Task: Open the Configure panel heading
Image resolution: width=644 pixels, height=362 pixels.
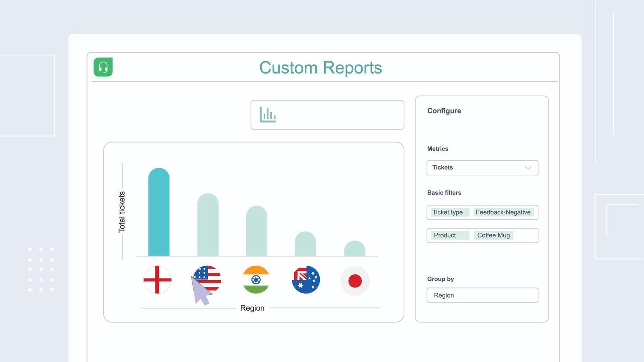Action: click(444, 110)
